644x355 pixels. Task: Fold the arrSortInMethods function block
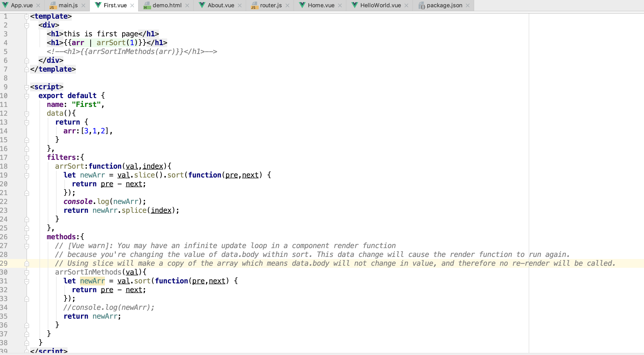[x=26, y=272]
